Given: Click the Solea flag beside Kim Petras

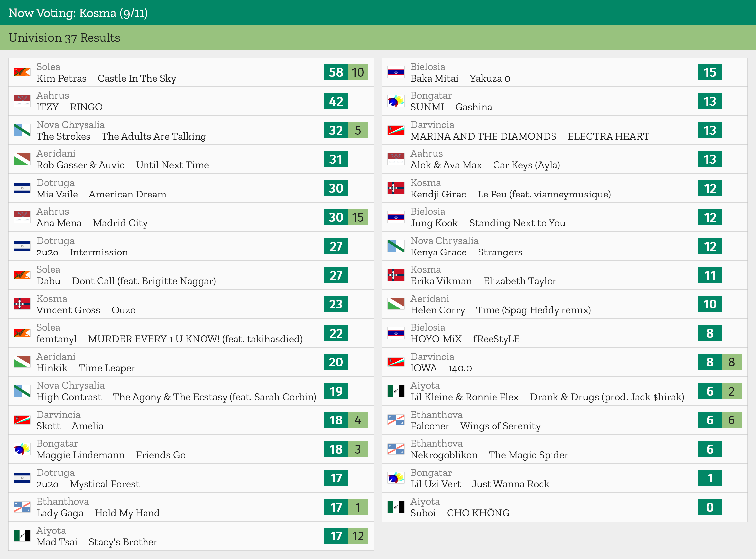Looking at the screenshot, I should (22, 72).
